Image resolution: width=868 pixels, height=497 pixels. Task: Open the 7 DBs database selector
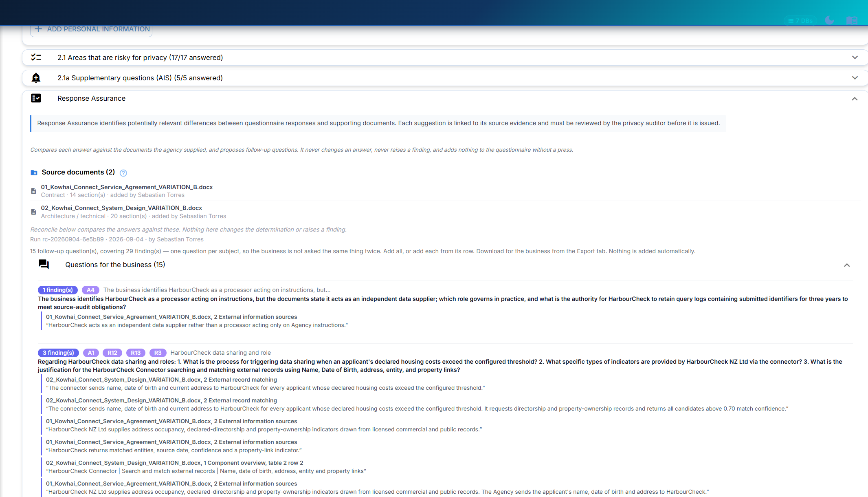click(x=800, y=20)
